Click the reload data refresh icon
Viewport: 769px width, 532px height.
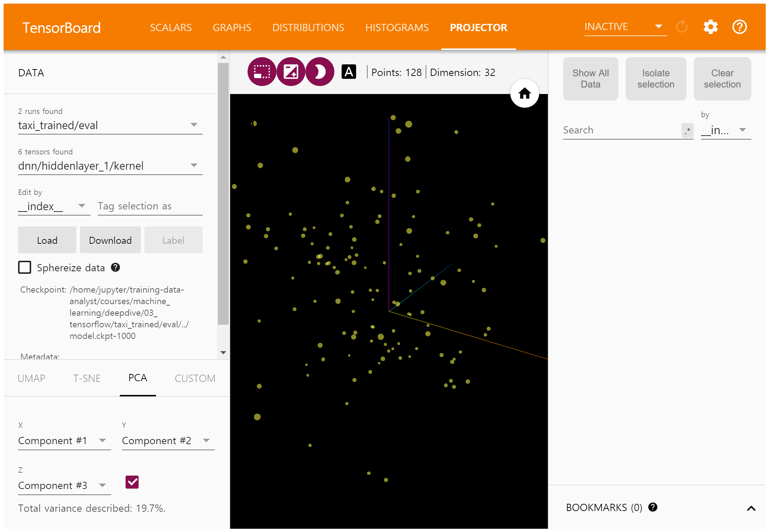coord(682,27)
